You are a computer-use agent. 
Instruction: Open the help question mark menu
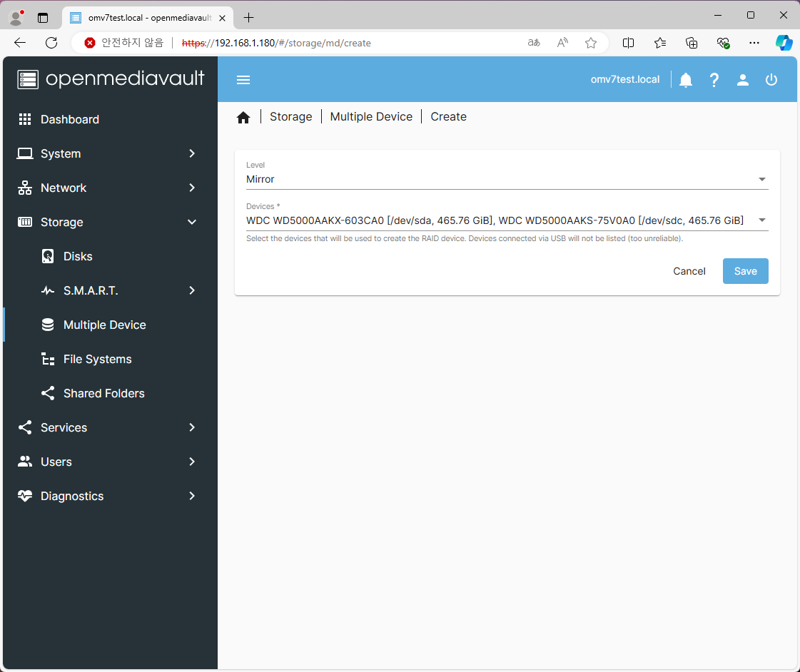pos(714,79)
